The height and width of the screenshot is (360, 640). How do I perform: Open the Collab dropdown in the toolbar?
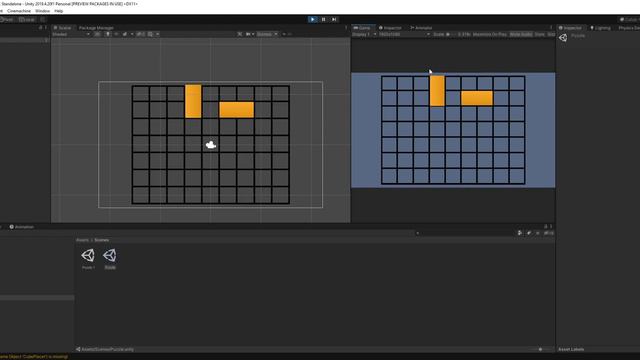click(x=629, y=19)
